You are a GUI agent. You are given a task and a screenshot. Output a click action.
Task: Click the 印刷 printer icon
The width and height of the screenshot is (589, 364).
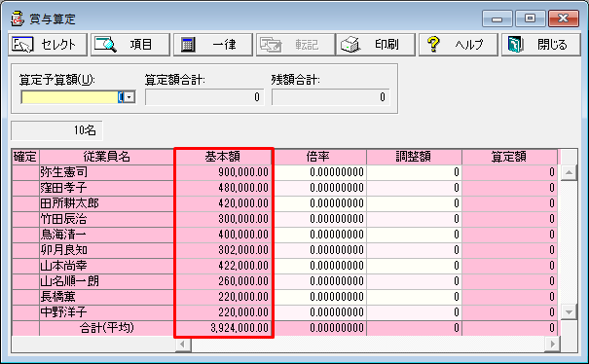pyautogui.click(x=350, y=45)
